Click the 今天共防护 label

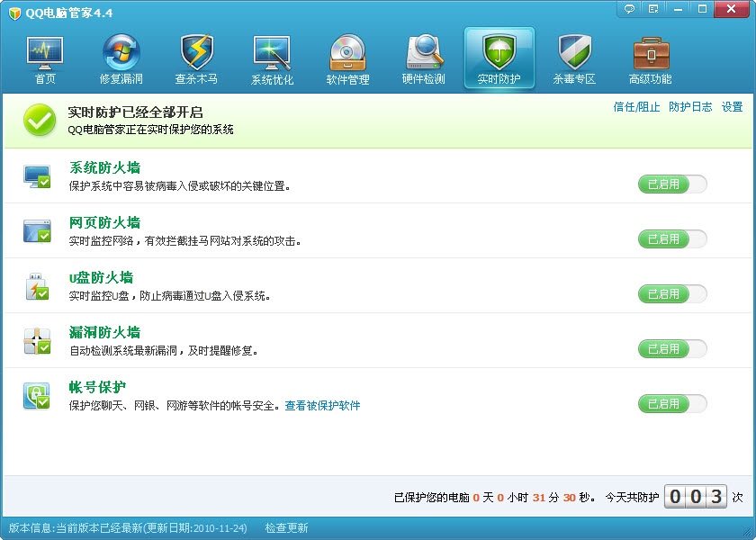pyautogui.click(x=632, y=498)
